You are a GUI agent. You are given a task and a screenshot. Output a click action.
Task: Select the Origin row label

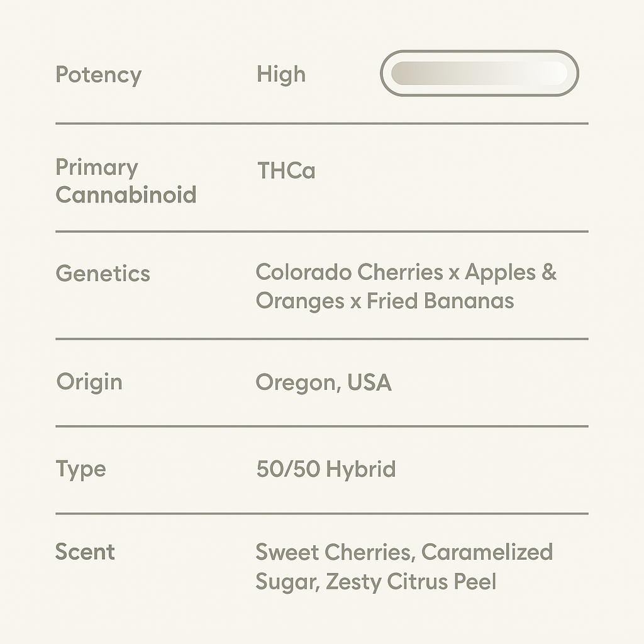point(89,382)
